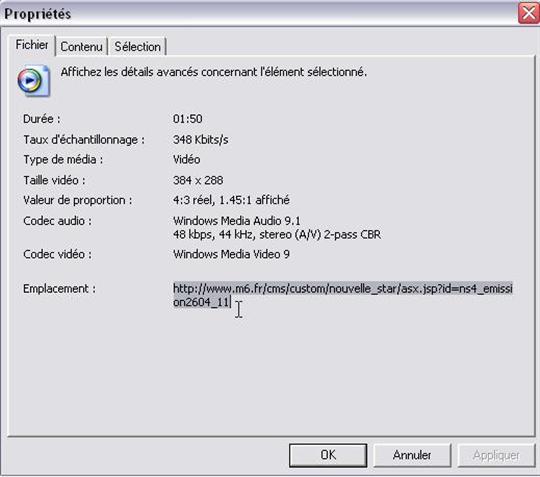This screenshot has width=540, height=477.
Task: Click the Annuler button
Action: point(412,455)
